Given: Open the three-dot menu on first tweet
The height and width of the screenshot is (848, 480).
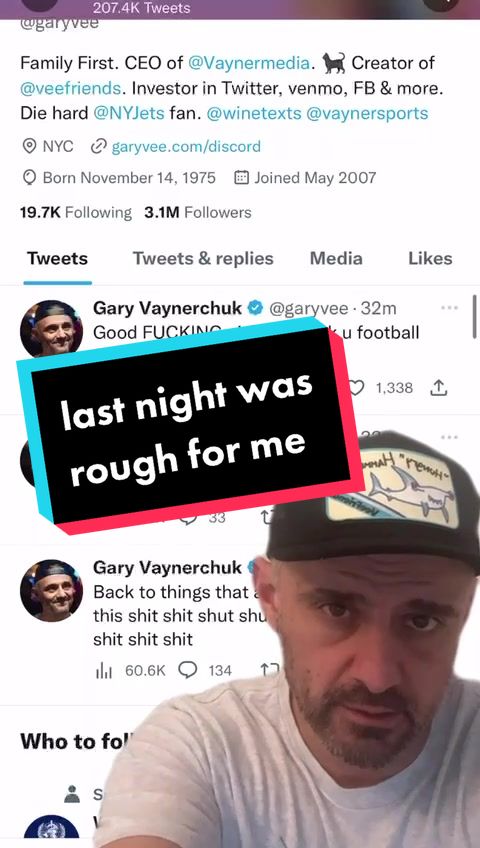Looking at the screenshot, I should pyautogui.click(x=449, y=308).
